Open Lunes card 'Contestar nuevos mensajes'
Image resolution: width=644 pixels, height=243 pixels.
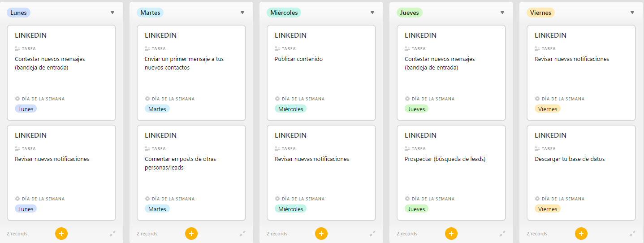click(61, 73)
